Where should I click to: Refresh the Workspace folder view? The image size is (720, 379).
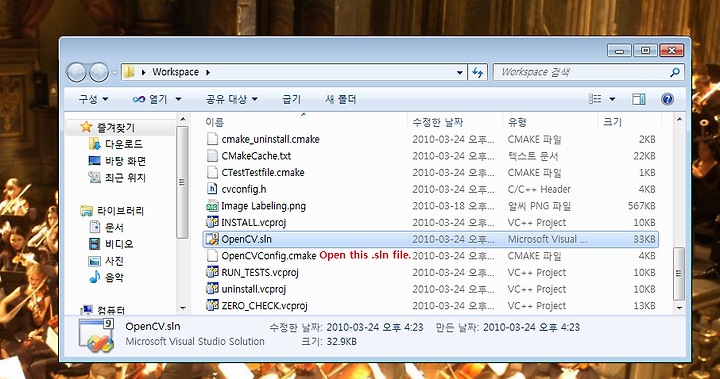(x=478, y=72)
